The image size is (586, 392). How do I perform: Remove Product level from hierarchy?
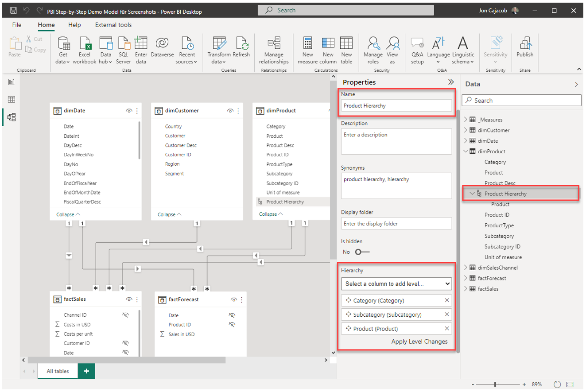tap(447, 328)
